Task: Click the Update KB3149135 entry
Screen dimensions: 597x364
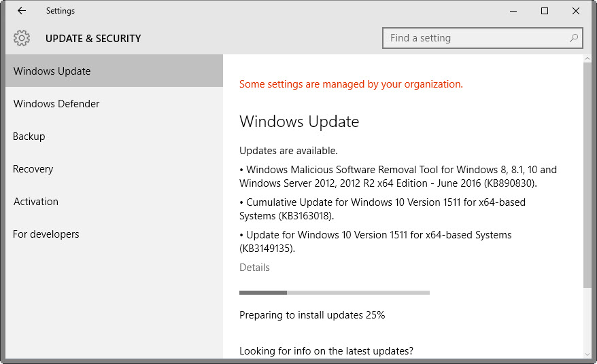Action: pos(376,242)
